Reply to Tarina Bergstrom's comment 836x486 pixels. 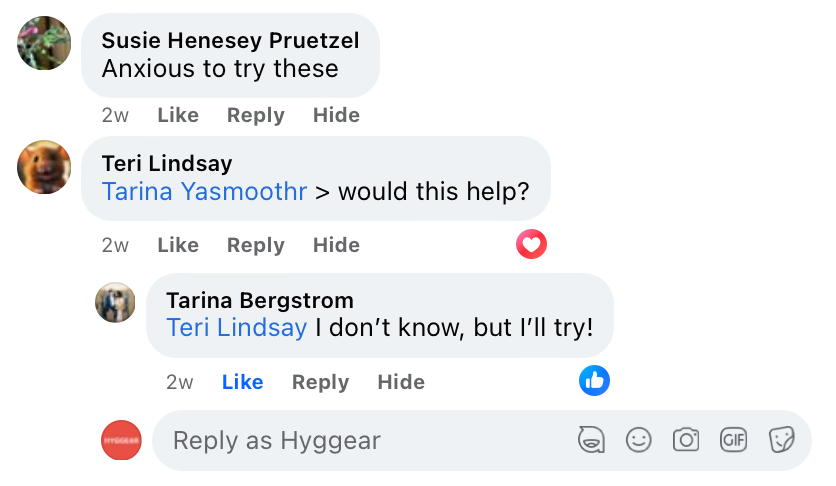(320, 382)
